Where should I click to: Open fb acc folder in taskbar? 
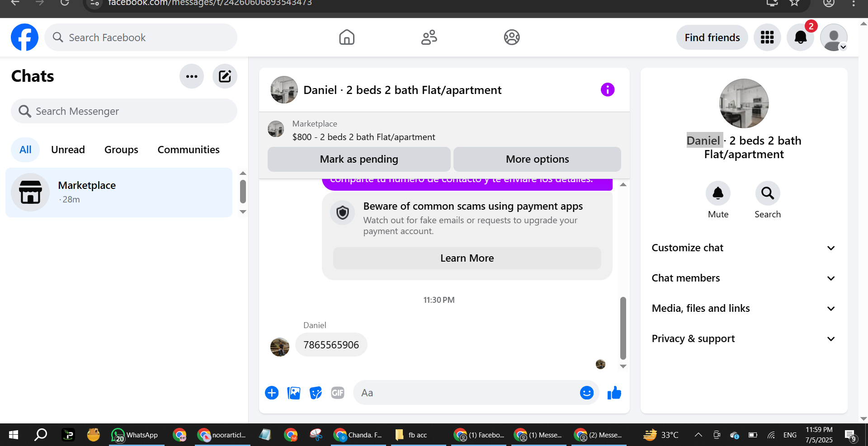click(418, 435)
